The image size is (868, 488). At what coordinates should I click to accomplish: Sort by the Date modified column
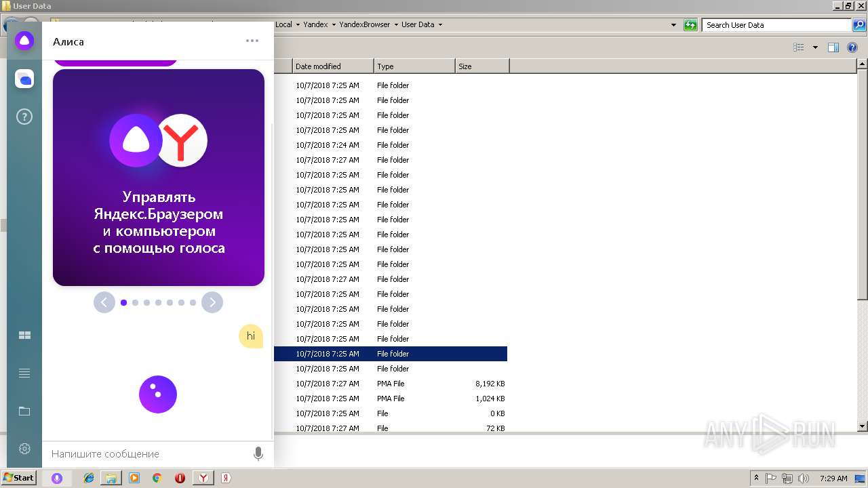[333, 66]
